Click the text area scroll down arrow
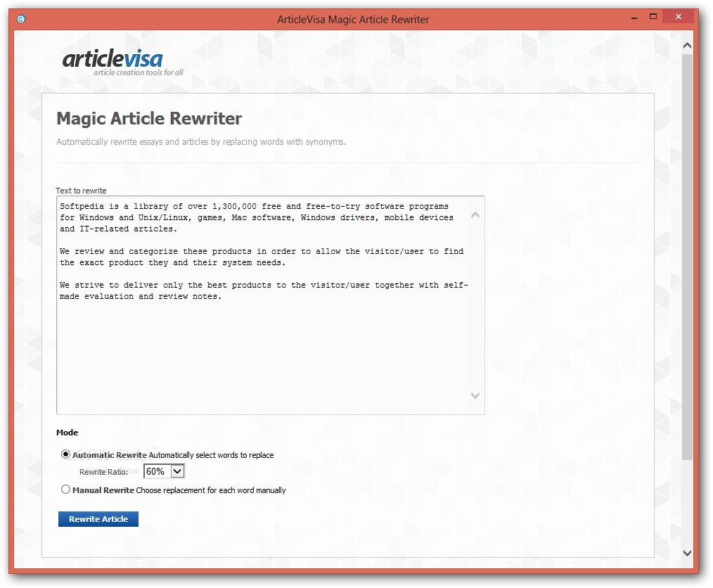Viewport: 713px width, 588px height. [475, 395]
